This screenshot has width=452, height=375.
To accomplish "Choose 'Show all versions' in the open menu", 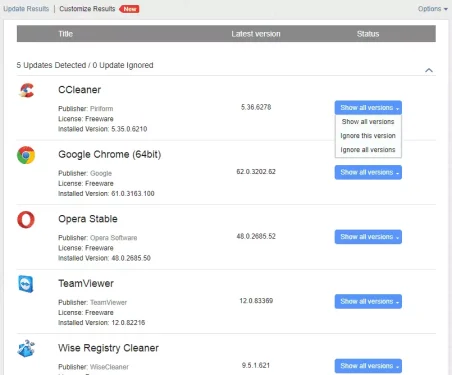I will tap(368, 122).
